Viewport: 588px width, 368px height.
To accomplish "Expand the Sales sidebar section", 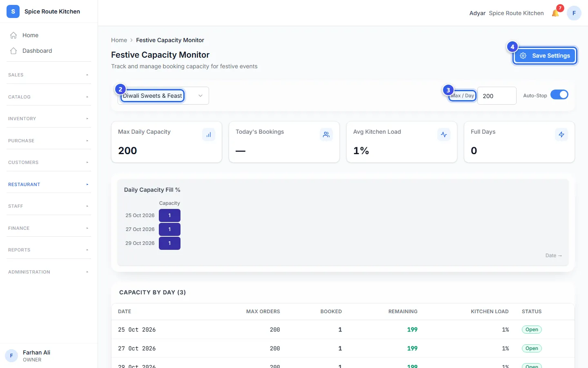I will click(x=49, y=75).
